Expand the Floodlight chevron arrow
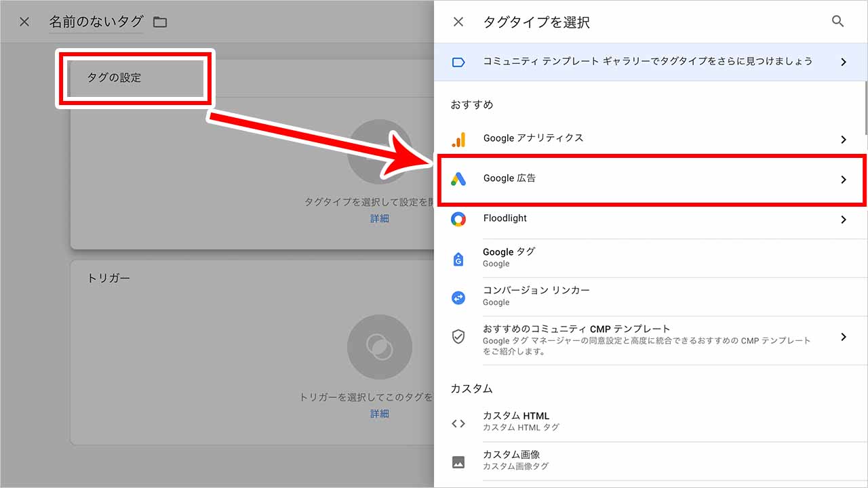 pos(844,220)
